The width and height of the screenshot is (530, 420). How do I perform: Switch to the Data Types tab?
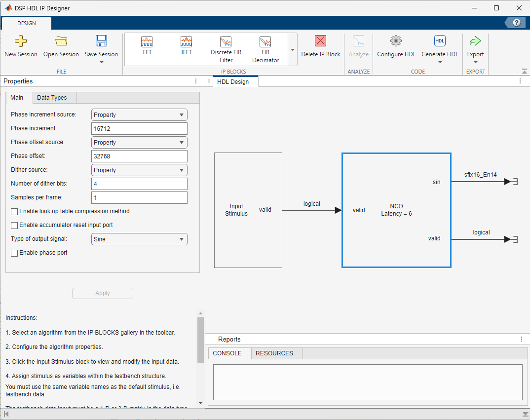[54, 97]
